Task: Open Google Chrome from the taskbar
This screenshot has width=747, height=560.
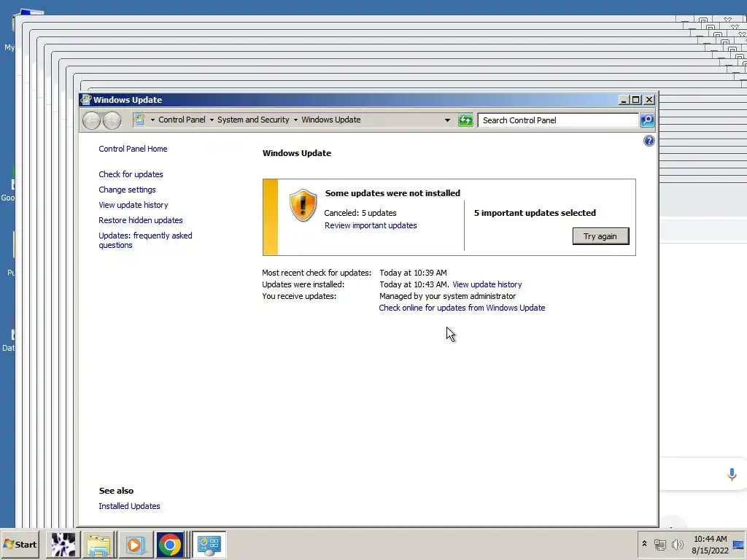Action: point(170,544)
